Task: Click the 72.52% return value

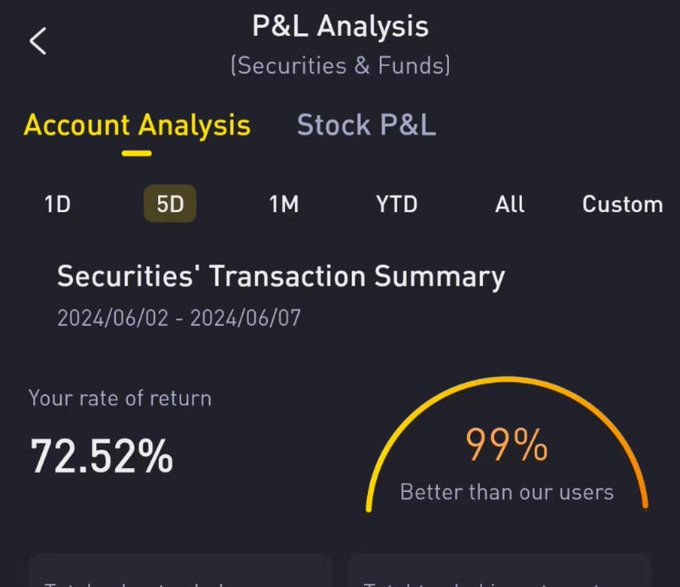Action: coord(102,456)
